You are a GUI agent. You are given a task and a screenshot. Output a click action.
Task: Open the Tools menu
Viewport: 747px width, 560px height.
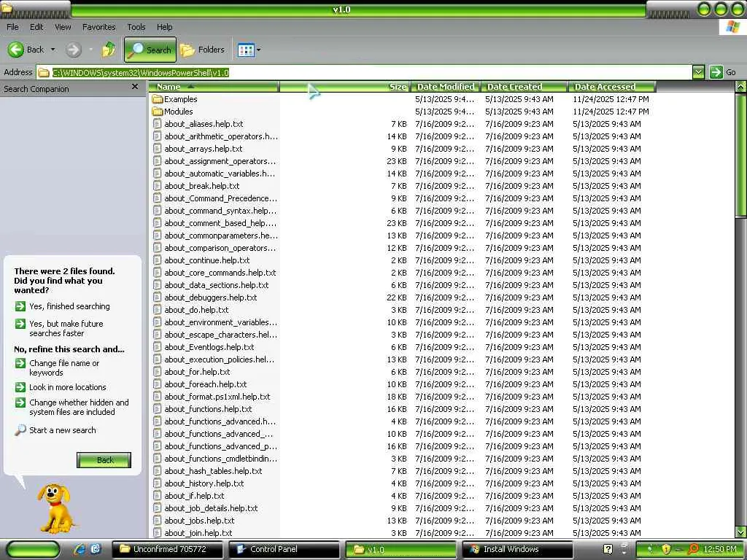pos(136,27)
